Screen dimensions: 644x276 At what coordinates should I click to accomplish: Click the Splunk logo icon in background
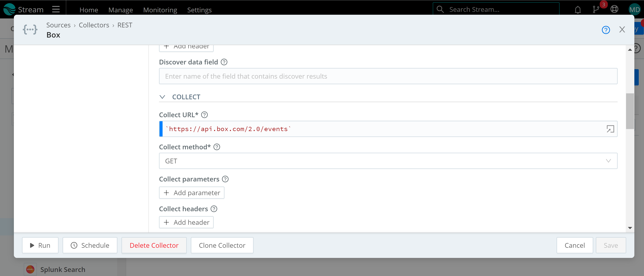pos(30,269)
